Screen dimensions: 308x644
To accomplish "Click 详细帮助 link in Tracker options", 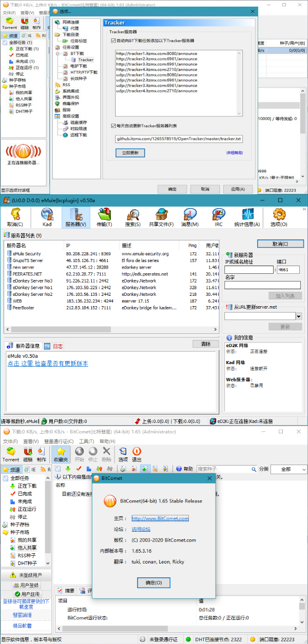I will pyautogui.click(x=235, y=153).
